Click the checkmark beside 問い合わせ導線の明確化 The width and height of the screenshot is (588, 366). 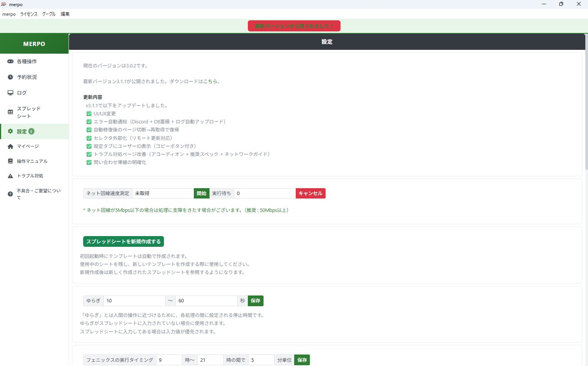tap(89, 162)
